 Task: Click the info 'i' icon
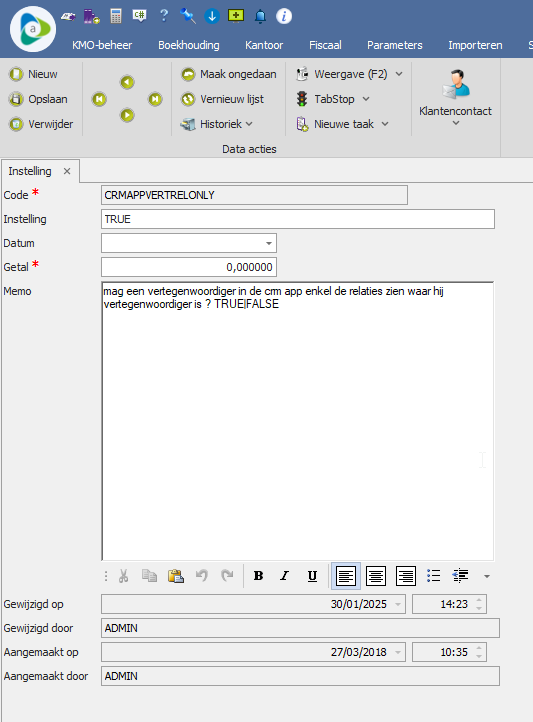tap(284, 16)
